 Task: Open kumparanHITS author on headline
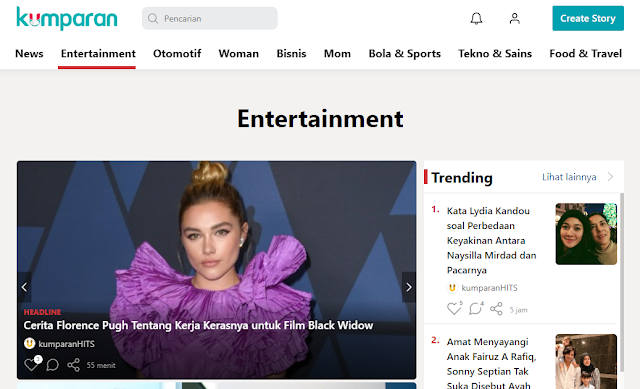[x=67, y=344]
